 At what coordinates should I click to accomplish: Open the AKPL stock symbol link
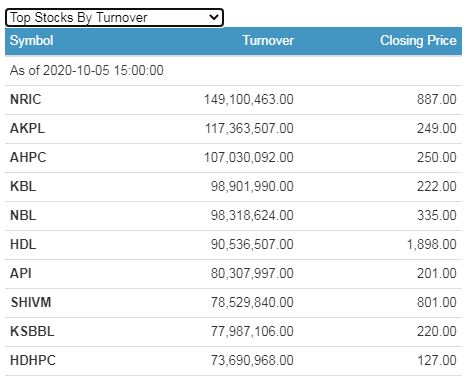[27, 128]
